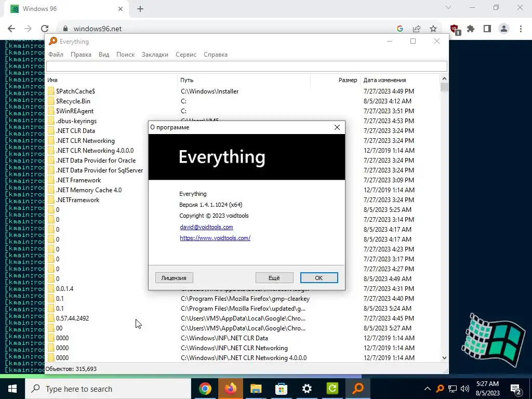Reload the windows96.net page
The image size is (532, 399).
(x=45, y=29)
